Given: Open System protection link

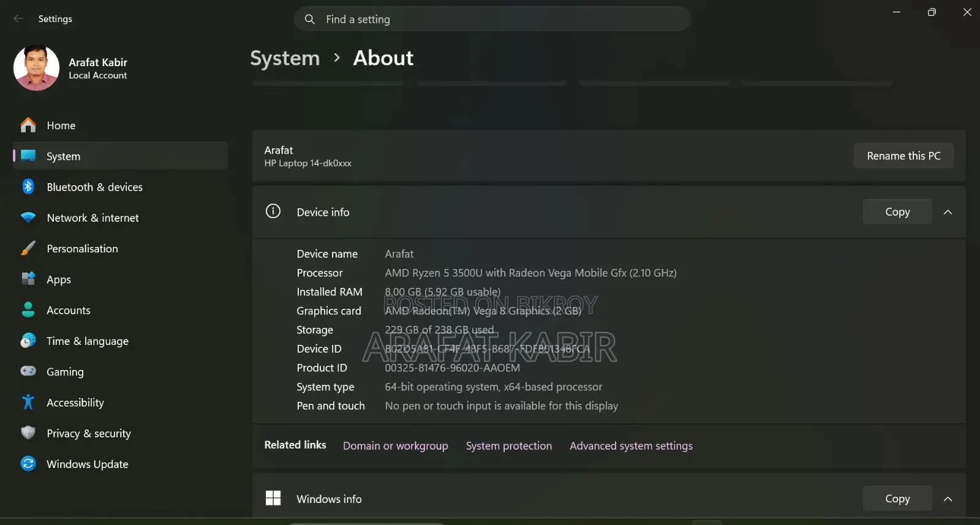Looking at the screenshot, I should (509, 445).
